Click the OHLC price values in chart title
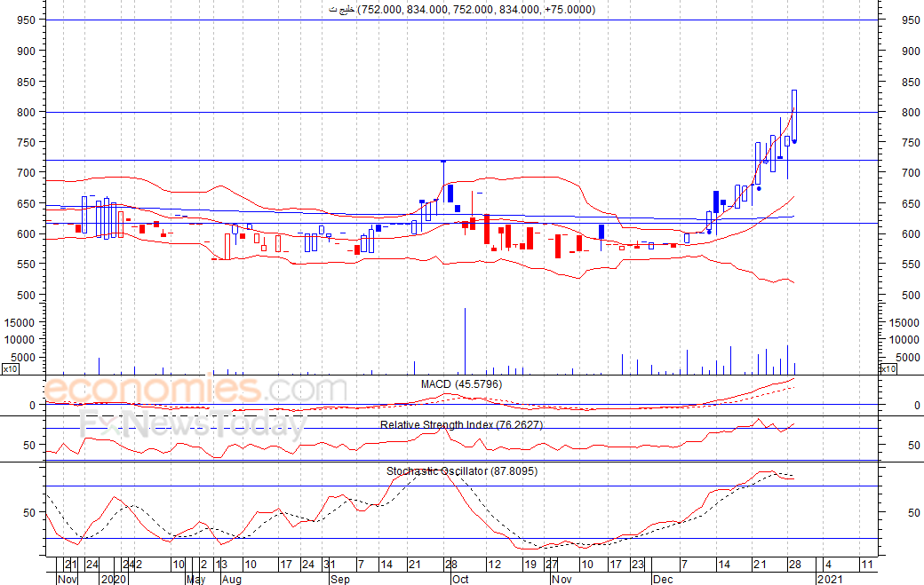Image resolution: width=924 pixels, height=585 pixels. pos(477,10)
